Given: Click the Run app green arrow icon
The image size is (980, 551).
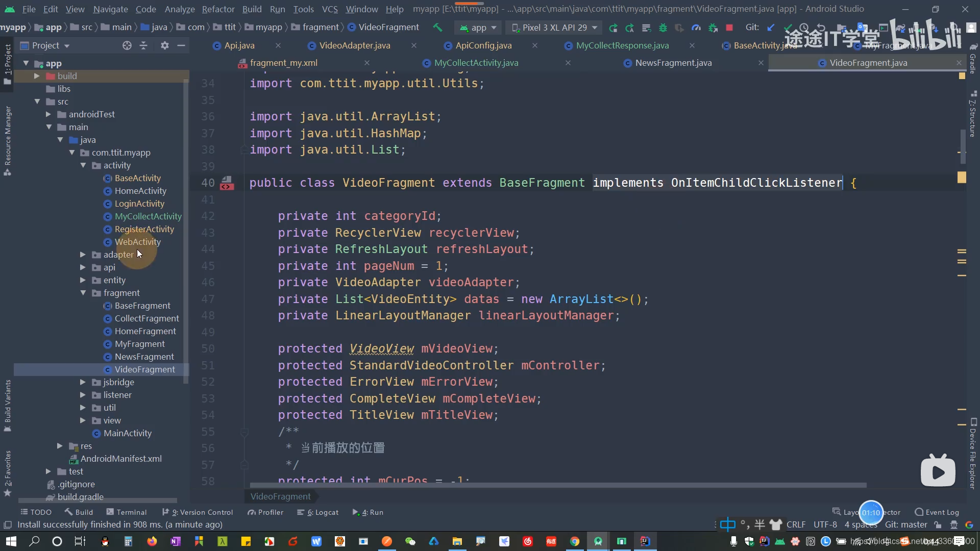Looking at the screenshot, I should (613, 28).
